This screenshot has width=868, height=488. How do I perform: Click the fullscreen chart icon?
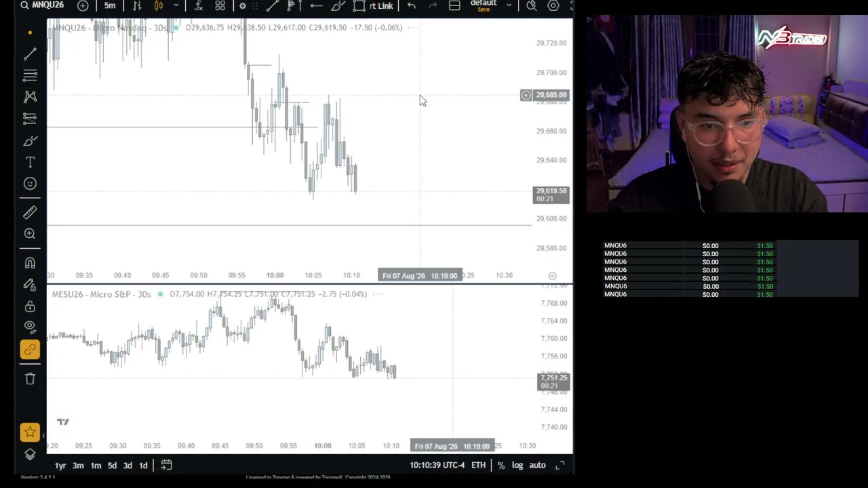560,466
